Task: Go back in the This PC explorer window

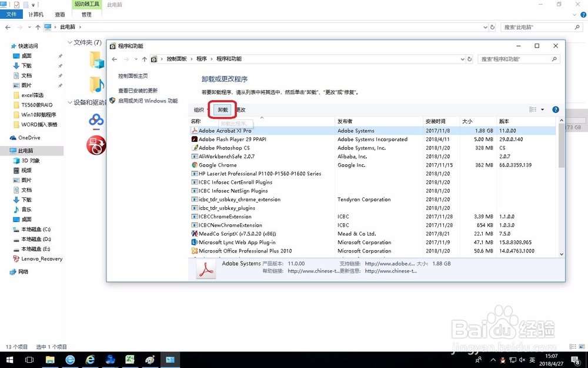Action: (x=8, y=27)
